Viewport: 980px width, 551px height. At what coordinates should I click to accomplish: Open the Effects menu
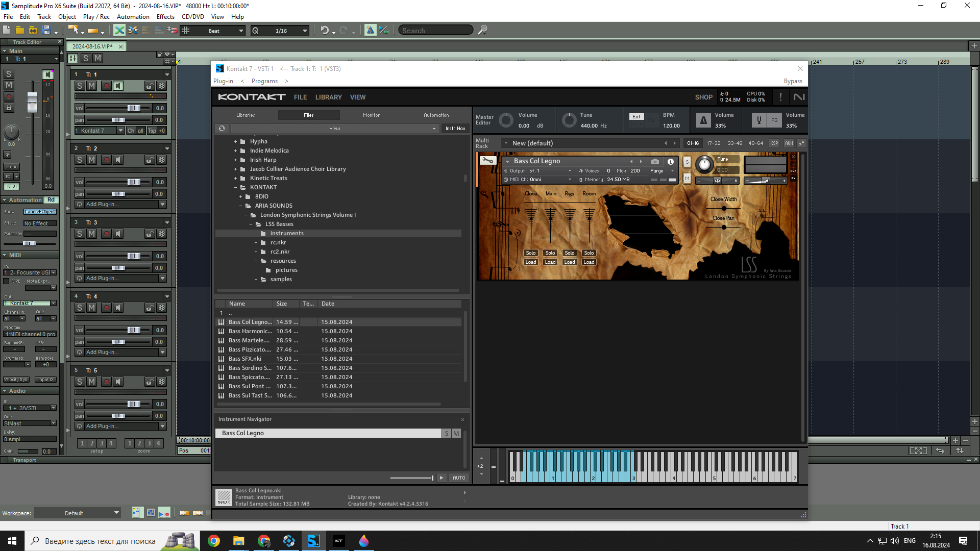[x=165, y=16]
